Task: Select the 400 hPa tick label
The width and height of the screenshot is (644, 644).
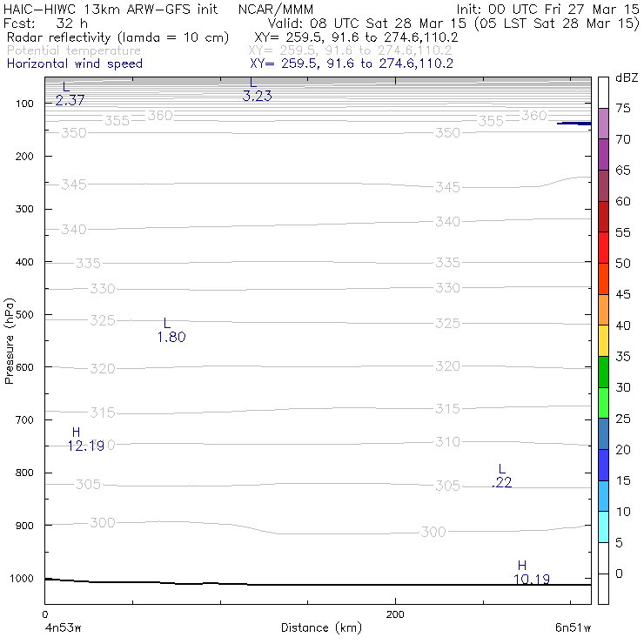Action: 24,262
